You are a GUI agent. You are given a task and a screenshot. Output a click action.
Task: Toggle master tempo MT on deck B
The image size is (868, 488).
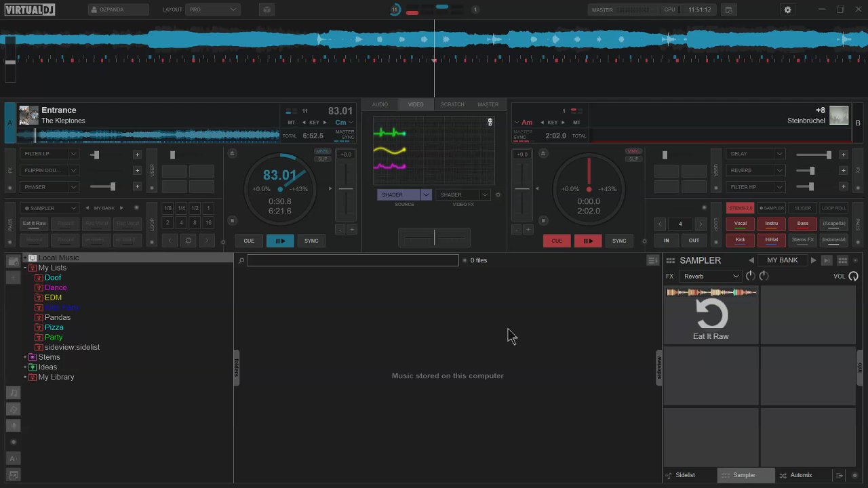pyautogui.click(x=576, y=123)
